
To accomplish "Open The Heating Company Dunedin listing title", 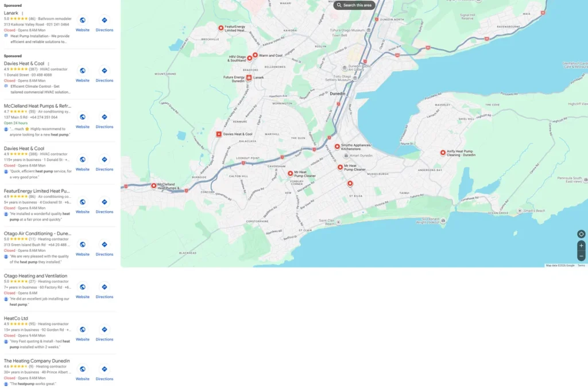I will pos(37,361).
